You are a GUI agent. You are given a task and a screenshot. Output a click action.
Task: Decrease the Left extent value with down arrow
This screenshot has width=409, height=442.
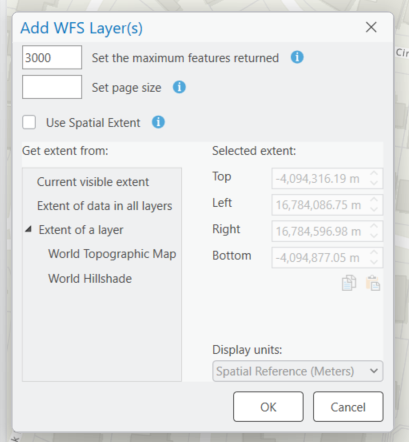[374, 209]
